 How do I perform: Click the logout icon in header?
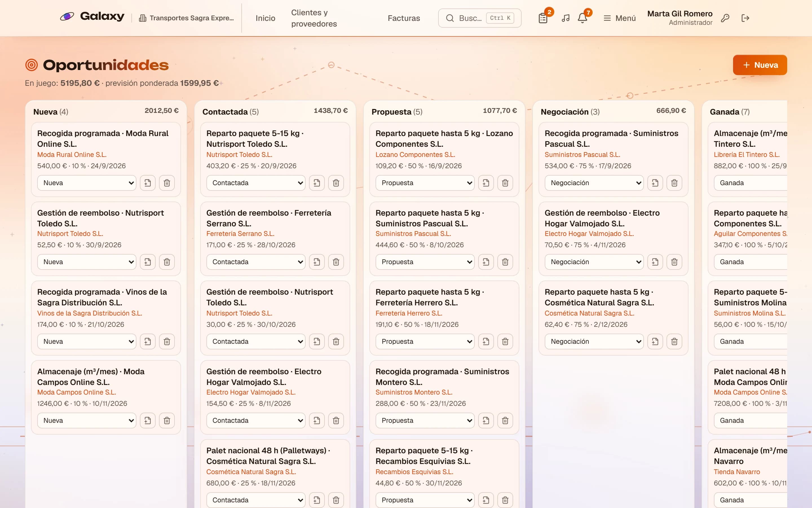(745, 18)
